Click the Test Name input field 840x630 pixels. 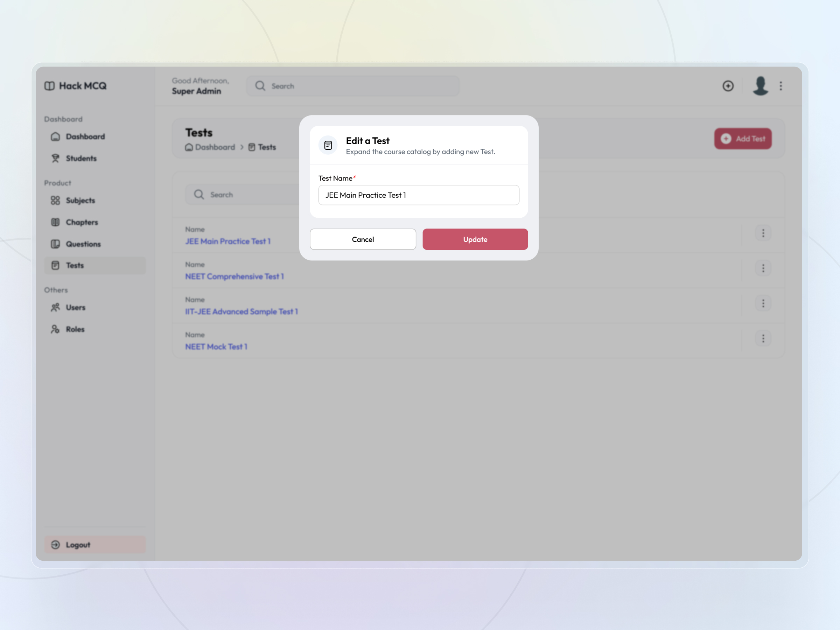[419, 195]
